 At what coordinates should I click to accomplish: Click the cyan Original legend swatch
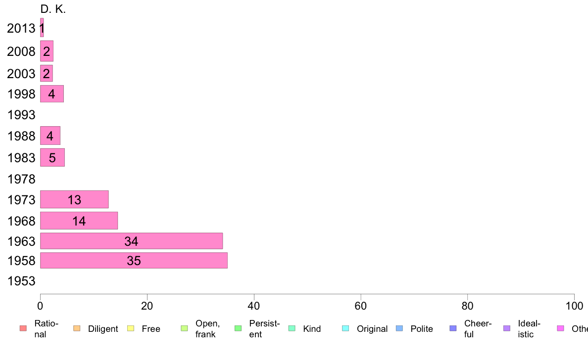coord(346,328)
